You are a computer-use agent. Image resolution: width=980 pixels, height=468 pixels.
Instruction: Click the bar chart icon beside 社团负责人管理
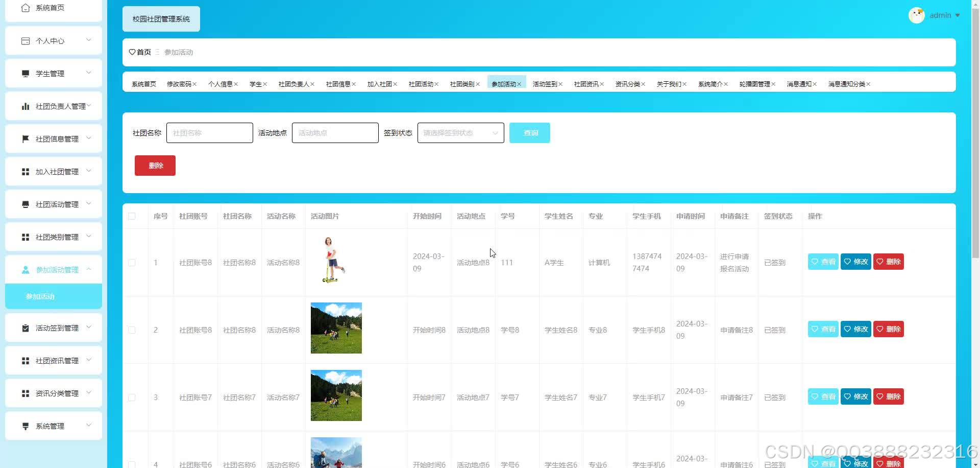click(26, 106)
